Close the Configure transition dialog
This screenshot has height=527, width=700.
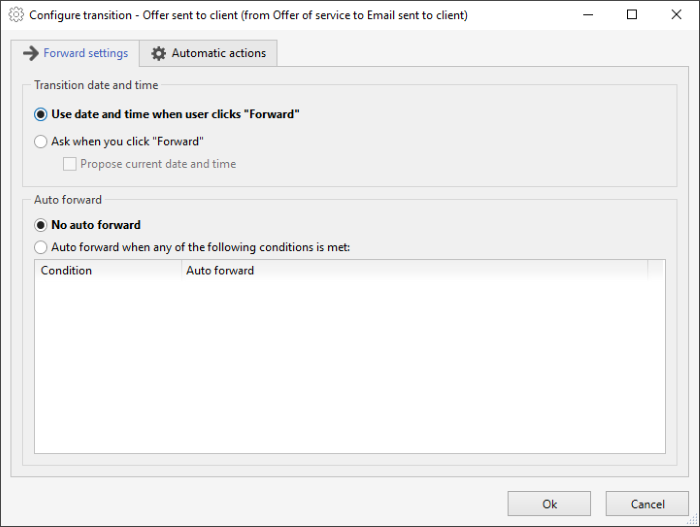(x=676, y=15)
